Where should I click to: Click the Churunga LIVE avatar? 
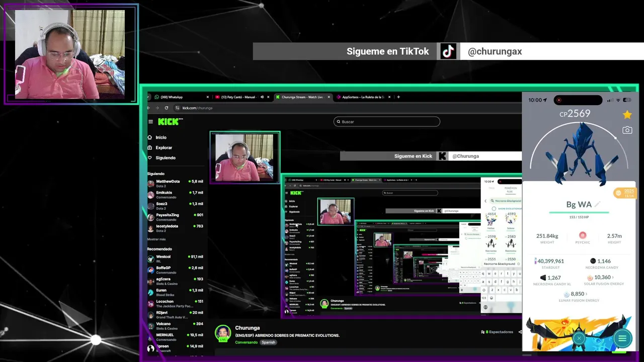pyautogui.click(x=223, y=333)
